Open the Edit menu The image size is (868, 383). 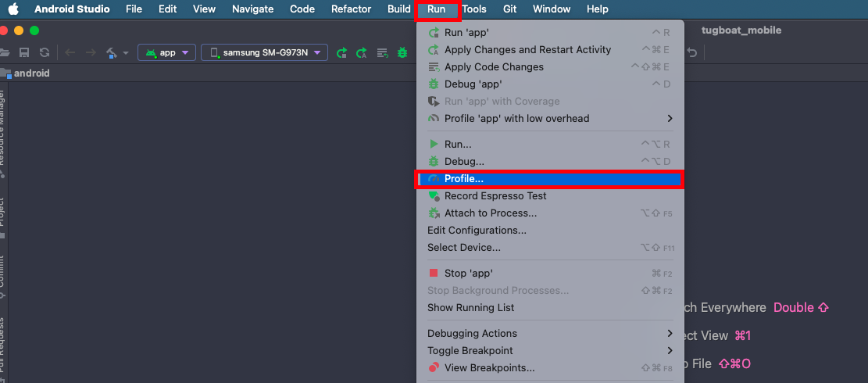coord(168,9)
